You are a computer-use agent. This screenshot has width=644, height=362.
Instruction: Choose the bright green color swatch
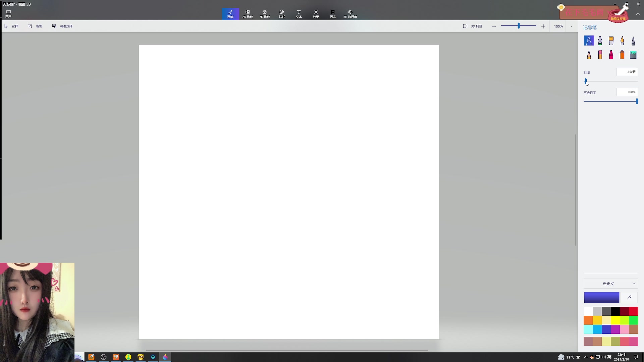(633, 320)
